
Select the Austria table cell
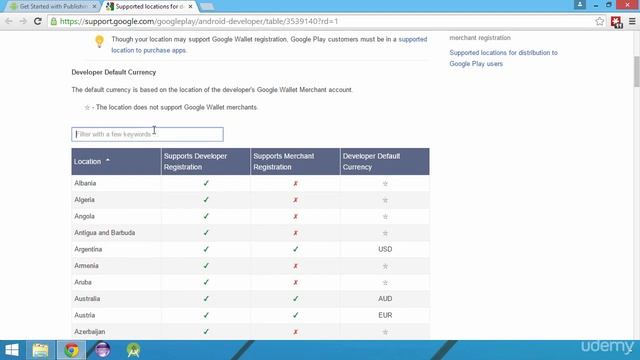tap(116, 316)
